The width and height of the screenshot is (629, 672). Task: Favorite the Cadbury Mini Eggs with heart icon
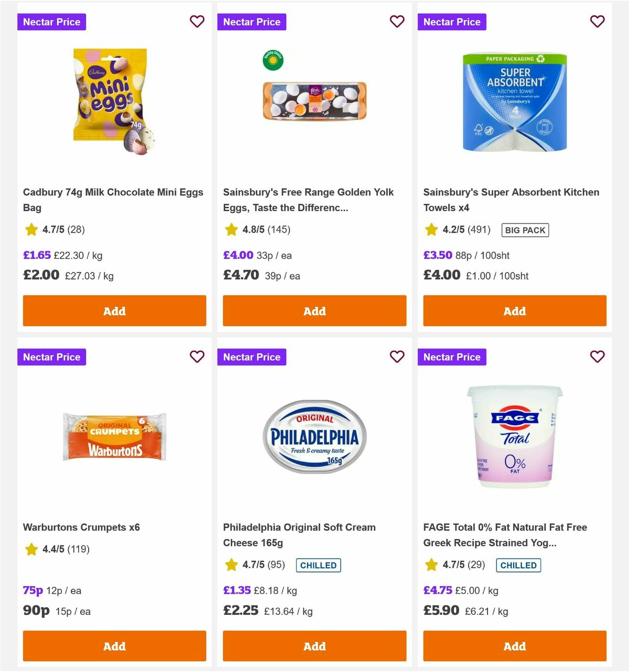[x=197, y=21]
